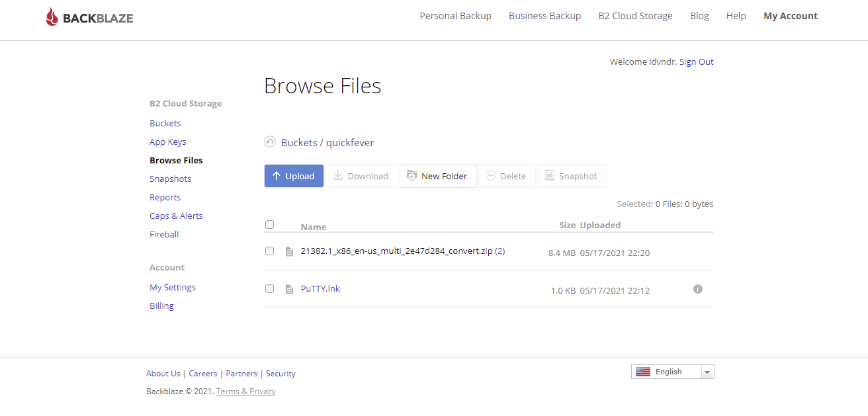The width and height of the screenshot is (868, 416).
Task: Create a New Folder
Action: pyautogui.click(x=438, y=176)
